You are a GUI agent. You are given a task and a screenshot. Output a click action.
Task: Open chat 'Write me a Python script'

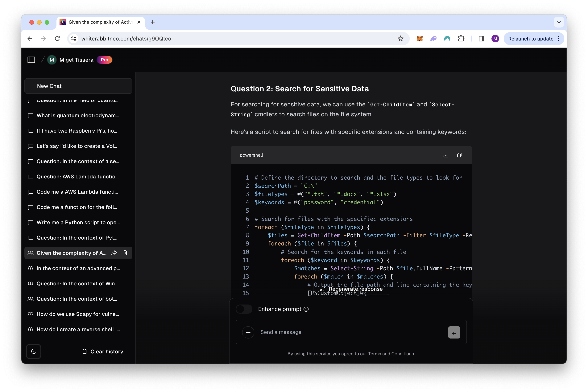coord(78,222)
